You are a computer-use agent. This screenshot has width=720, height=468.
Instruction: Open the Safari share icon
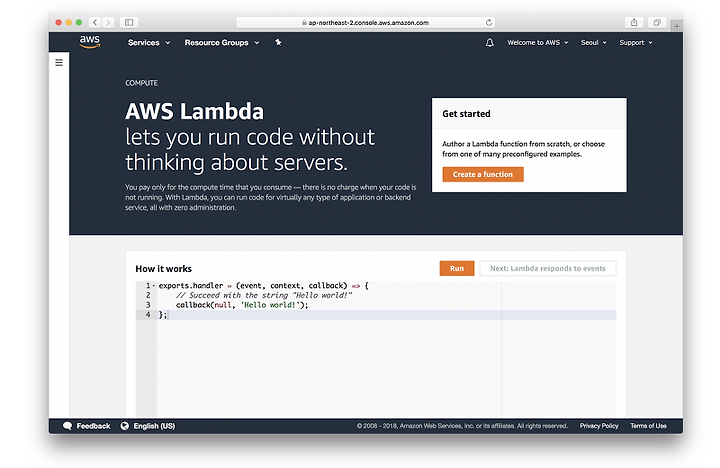tap(634, 23)
